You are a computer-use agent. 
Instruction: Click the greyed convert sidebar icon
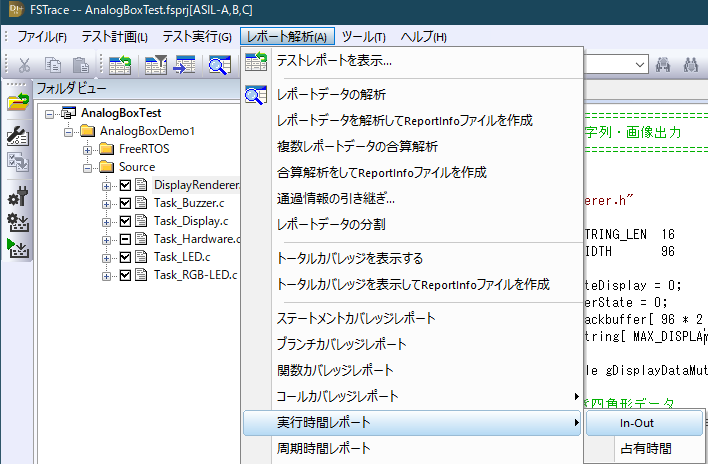tap(18, 162)
